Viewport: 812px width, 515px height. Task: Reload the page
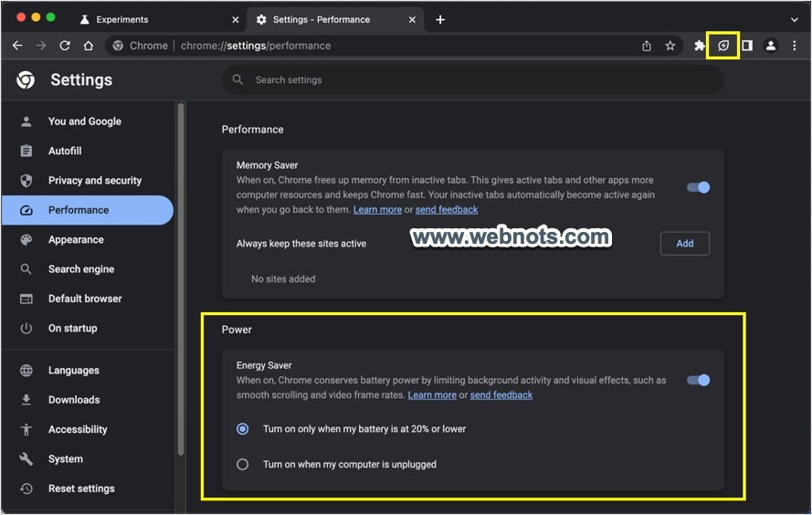click(65, 46)
